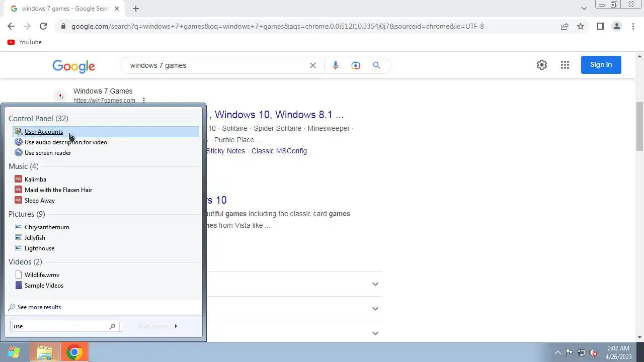Click the Windows Start orb
Image resolution: width=644 pixels, height=362 pixels.
point(14,352)
